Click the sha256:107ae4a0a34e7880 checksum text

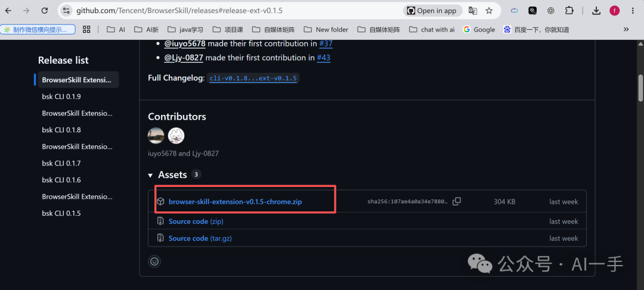[x=407, y=201]
